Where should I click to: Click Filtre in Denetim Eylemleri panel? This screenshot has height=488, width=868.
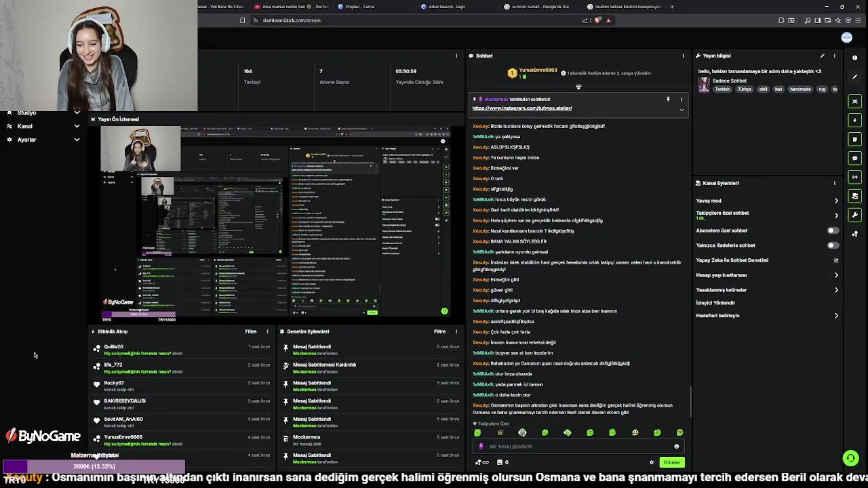[x=440, y=331]
